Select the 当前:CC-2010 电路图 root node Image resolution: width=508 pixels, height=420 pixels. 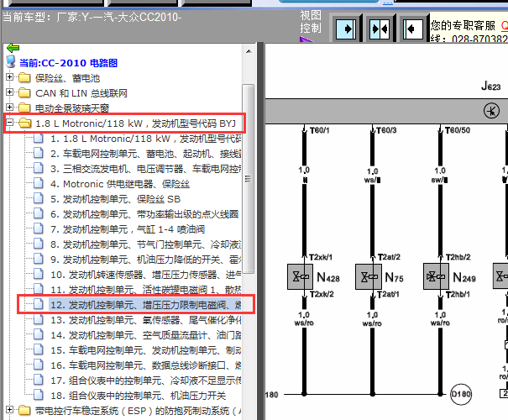coord(68,63)
